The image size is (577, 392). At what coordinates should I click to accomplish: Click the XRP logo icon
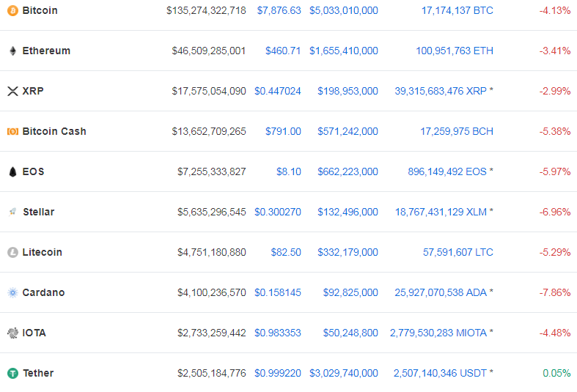(12, 91)
